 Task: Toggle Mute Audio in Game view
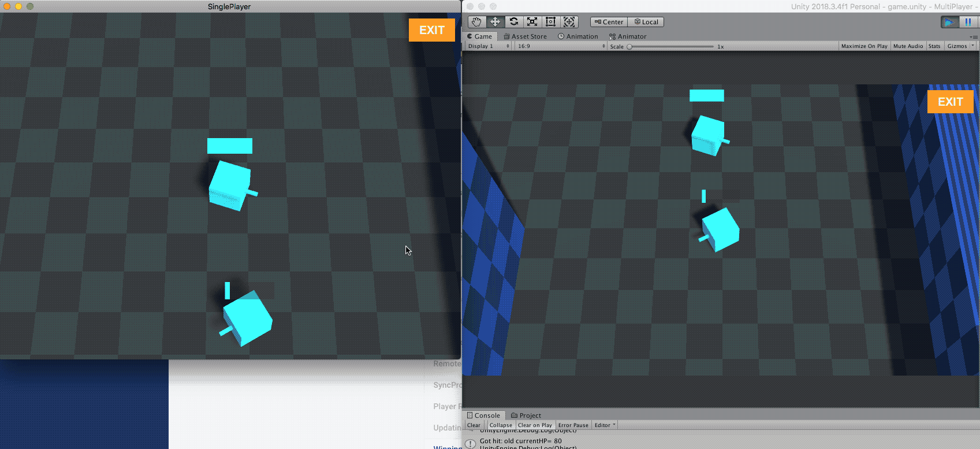(908, 46)
